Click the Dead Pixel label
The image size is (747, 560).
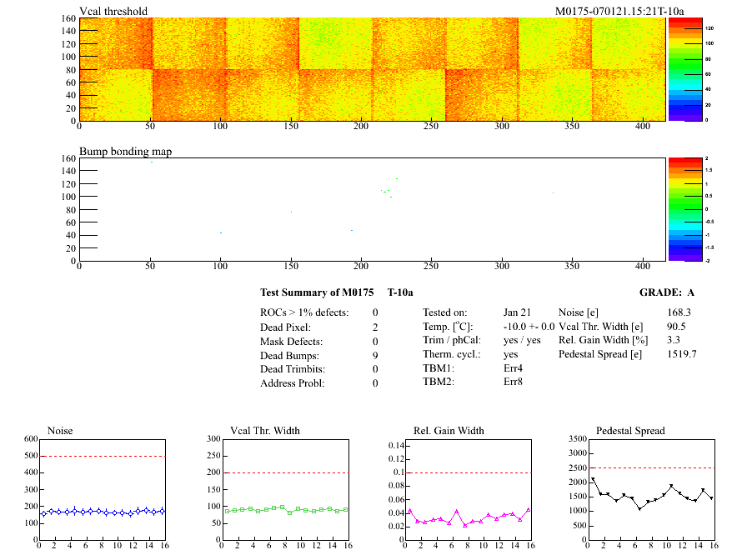click(284, 327)
